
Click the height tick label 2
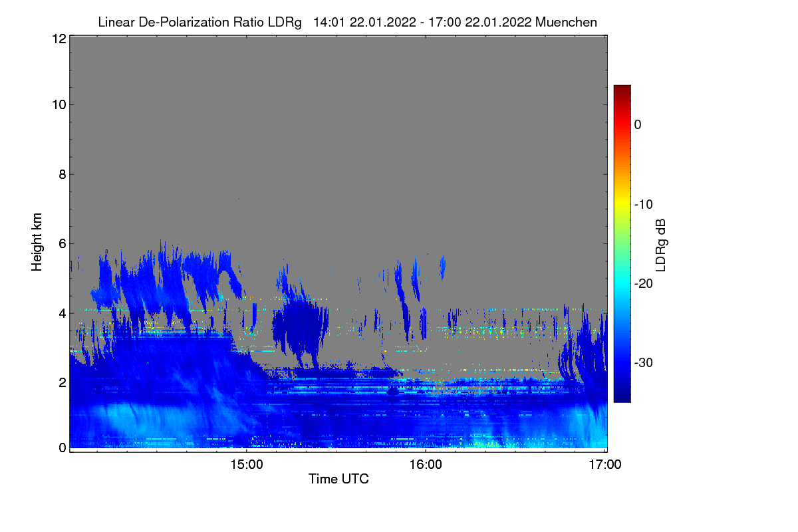[x=61, y=382]
